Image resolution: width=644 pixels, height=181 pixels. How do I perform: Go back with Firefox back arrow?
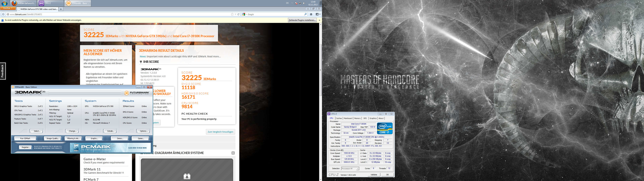pyautogui.click(x=3, y=14)
